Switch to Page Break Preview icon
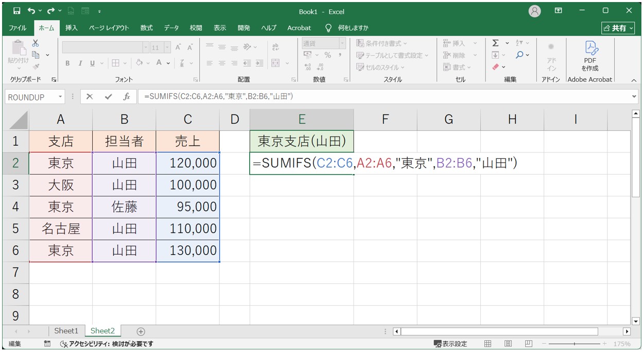 [x=529, y=344]
